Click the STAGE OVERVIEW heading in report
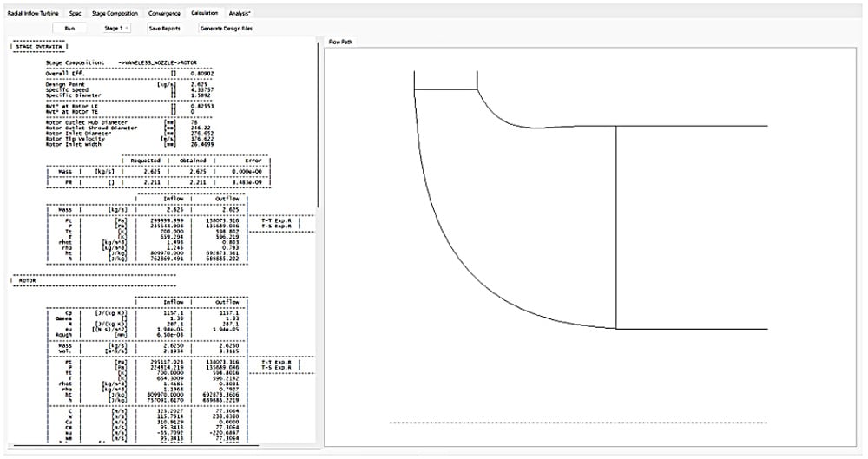This screenshot has height=459, width=868. pos(39,47)
